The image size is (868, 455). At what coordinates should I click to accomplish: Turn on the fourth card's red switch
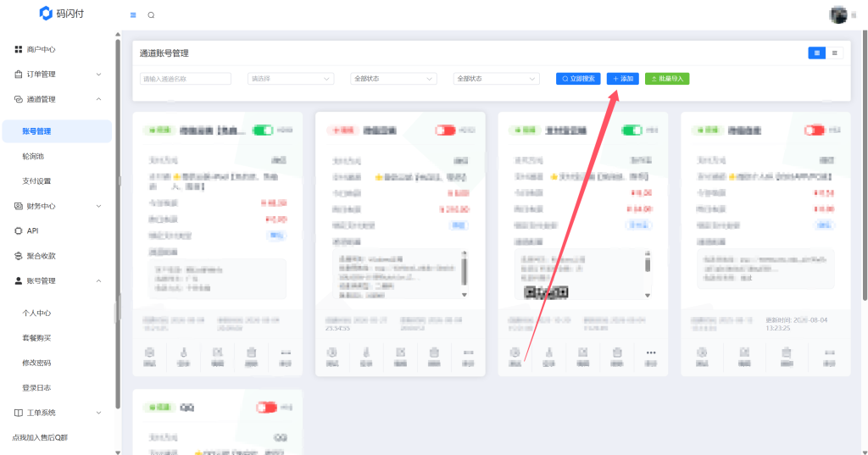(x=815, y=130)
